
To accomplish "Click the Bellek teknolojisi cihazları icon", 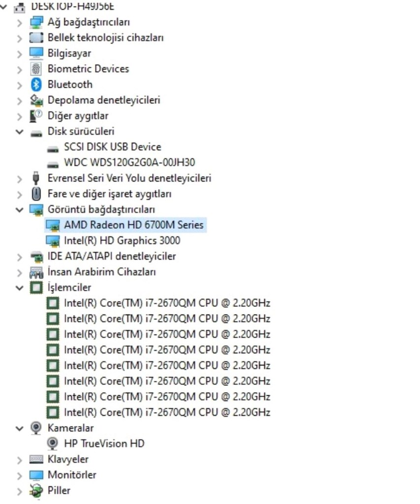I will tap(36, 37).
